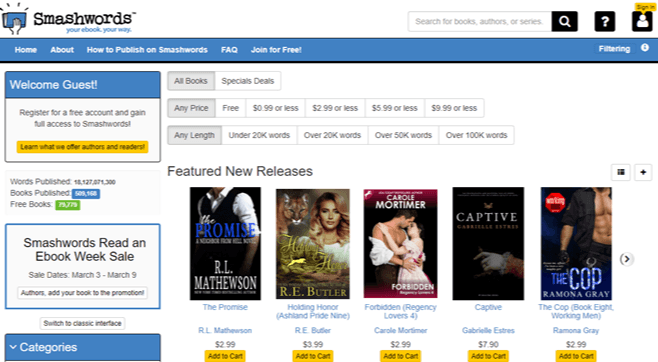The image size is (658, 362).
Task: Click the user account sign-in icon
Action: (642, 21)
